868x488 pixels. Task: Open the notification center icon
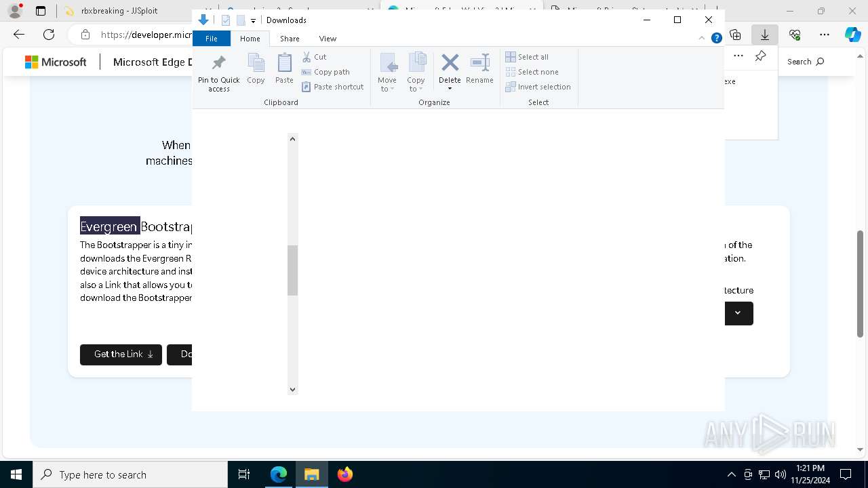[x=846, y=474]
